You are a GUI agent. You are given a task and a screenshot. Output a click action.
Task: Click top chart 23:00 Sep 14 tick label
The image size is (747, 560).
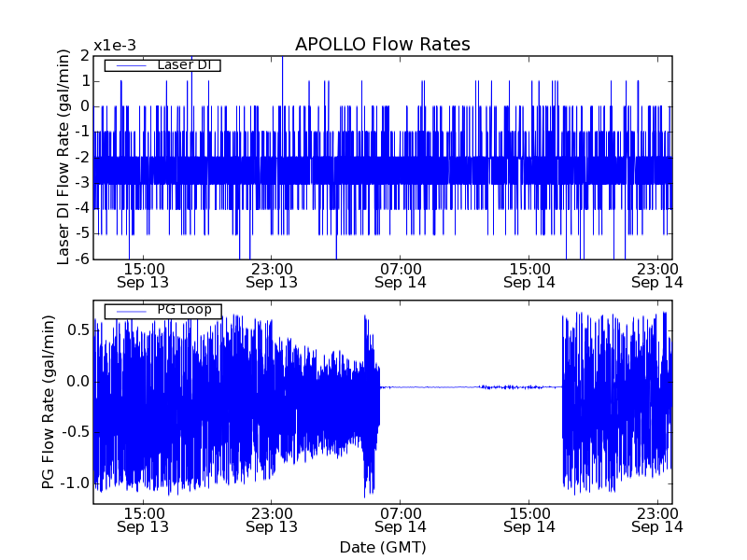tap(657, 275)
